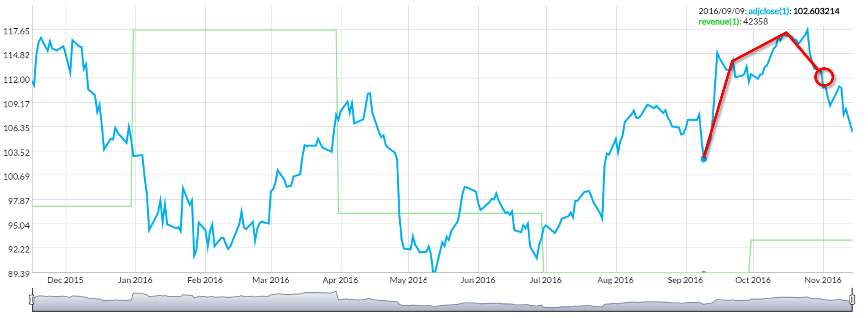Click the May 2016 x-axis label
This screenshot has height=318, width=868.
[x=408, y=280]
